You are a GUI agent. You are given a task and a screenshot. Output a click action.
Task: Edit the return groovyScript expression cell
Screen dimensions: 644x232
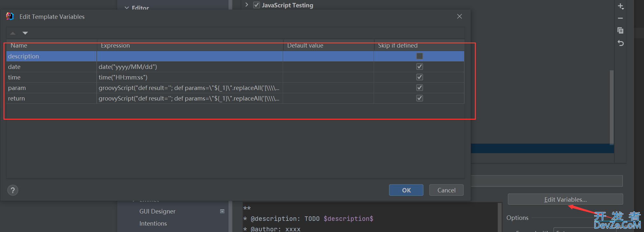pyautogui.click(x=190, y=98)
